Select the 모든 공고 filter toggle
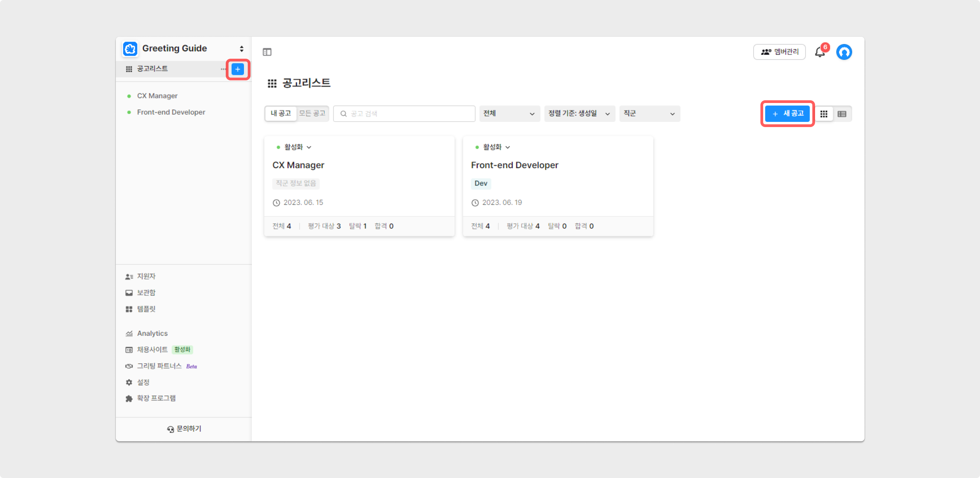Viewport: 980px width, 478px height. point(312,113)
